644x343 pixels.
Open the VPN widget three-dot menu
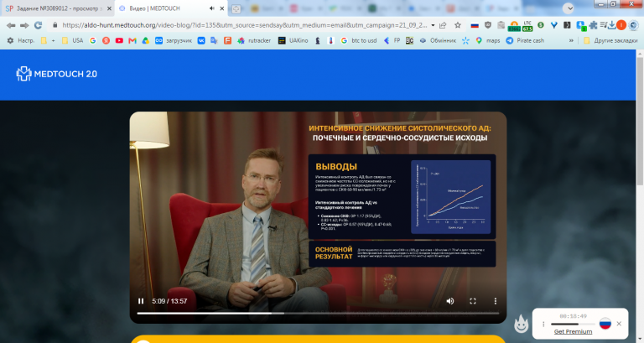coord(543,324)
